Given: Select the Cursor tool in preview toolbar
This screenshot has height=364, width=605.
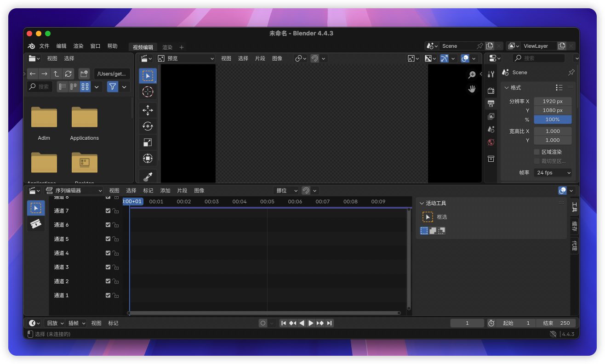Looking at the screenshot, I should click(x=148, y=92).
